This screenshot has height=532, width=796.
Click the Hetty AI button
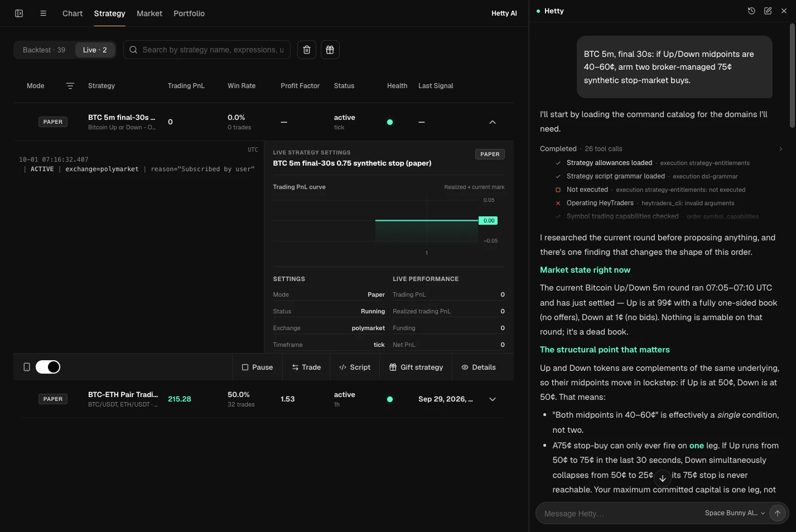click(x=504, y=13)
